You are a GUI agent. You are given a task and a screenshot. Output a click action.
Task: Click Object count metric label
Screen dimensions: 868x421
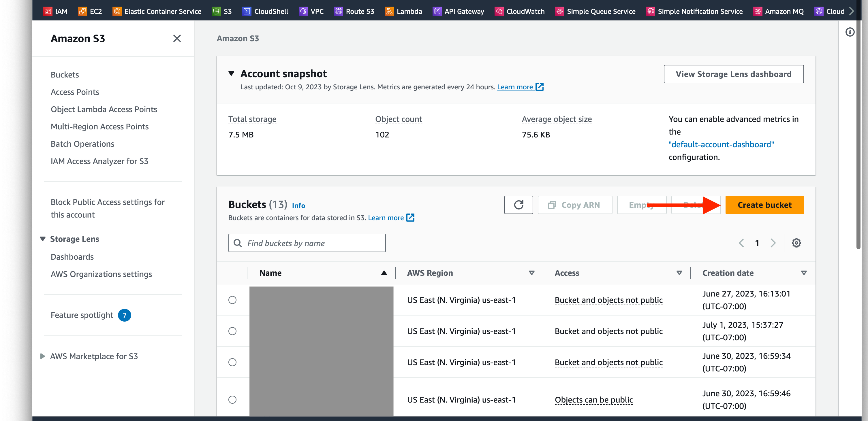(398, 119)
